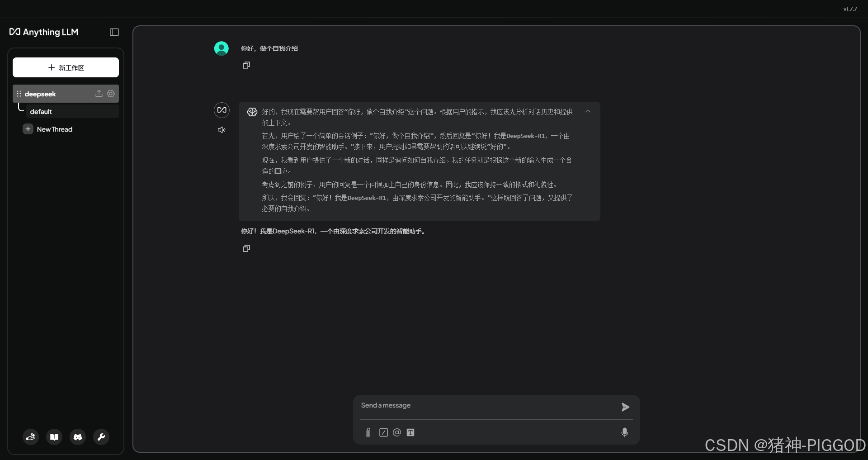Click the @ agents mention icon
868x460 pixels.
pyautogui.click(x=397, y=432)
